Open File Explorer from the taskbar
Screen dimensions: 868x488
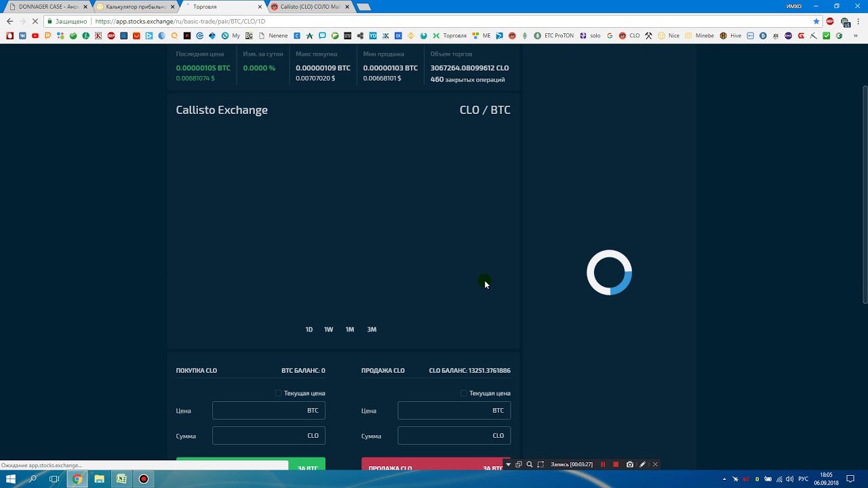(99, 479)
